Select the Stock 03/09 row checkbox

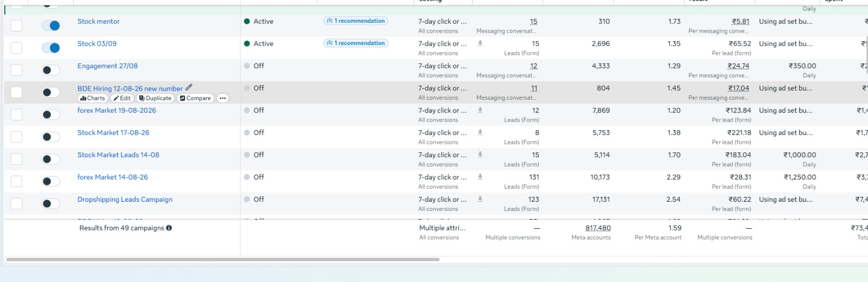click(x=17, y=48)
